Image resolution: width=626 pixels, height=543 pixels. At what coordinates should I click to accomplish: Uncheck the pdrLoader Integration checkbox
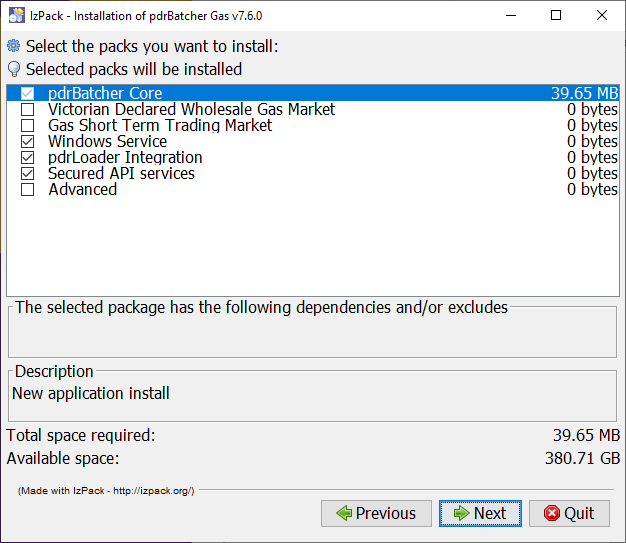click(x=28, y=157)
